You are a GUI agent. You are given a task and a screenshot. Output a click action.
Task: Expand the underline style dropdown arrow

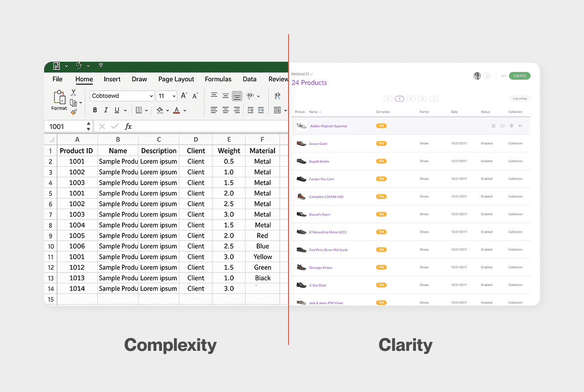(x=125, y=111)
